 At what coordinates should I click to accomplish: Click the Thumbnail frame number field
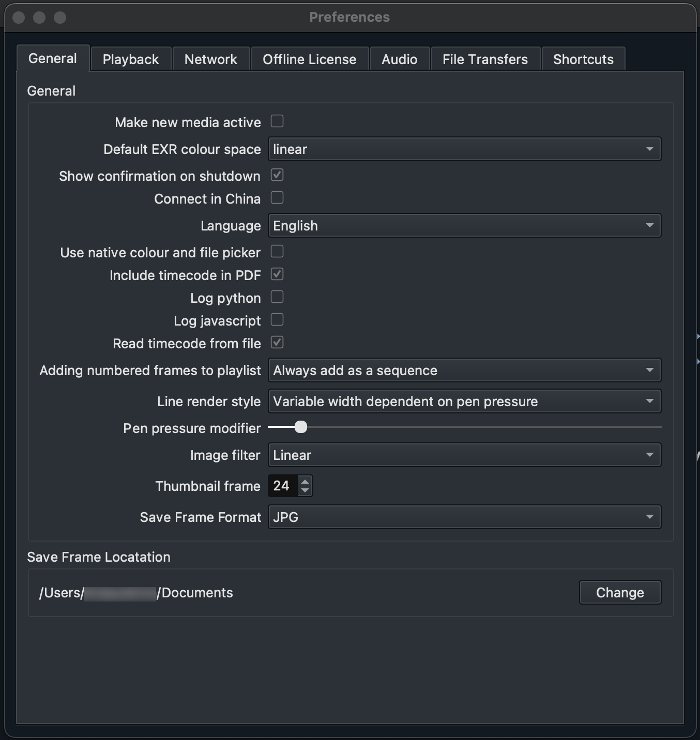[282, 486]
